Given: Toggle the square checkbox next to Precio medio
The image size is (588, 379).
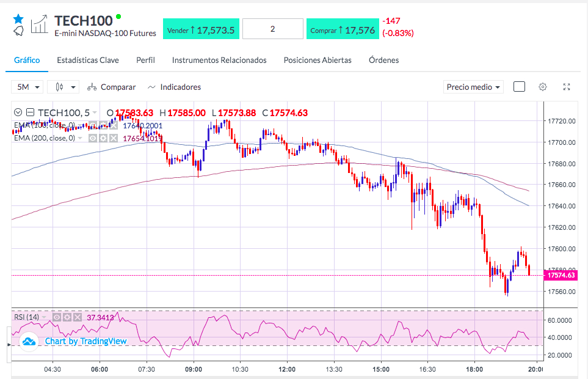Looking at the screenshot, I should [519, 87].
